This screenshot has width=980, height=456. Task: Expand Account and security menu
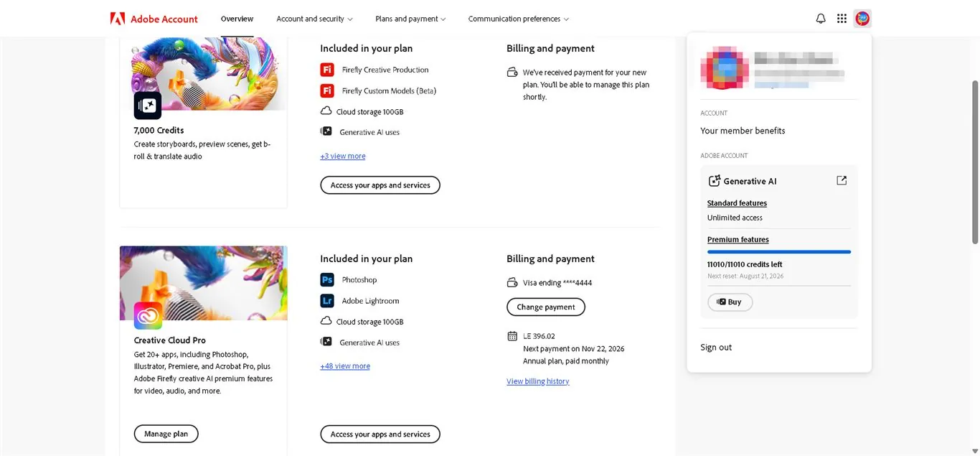(315, 19)
